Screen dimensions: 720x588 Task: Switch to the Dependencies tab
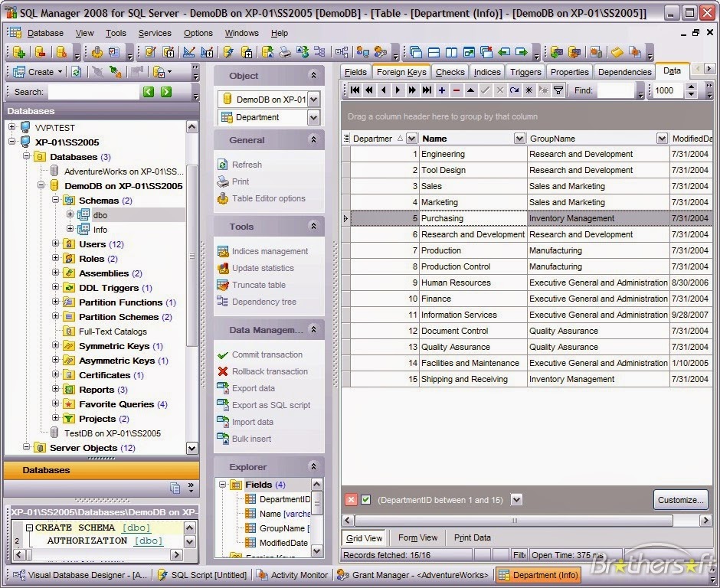click(x=624, y=72)
